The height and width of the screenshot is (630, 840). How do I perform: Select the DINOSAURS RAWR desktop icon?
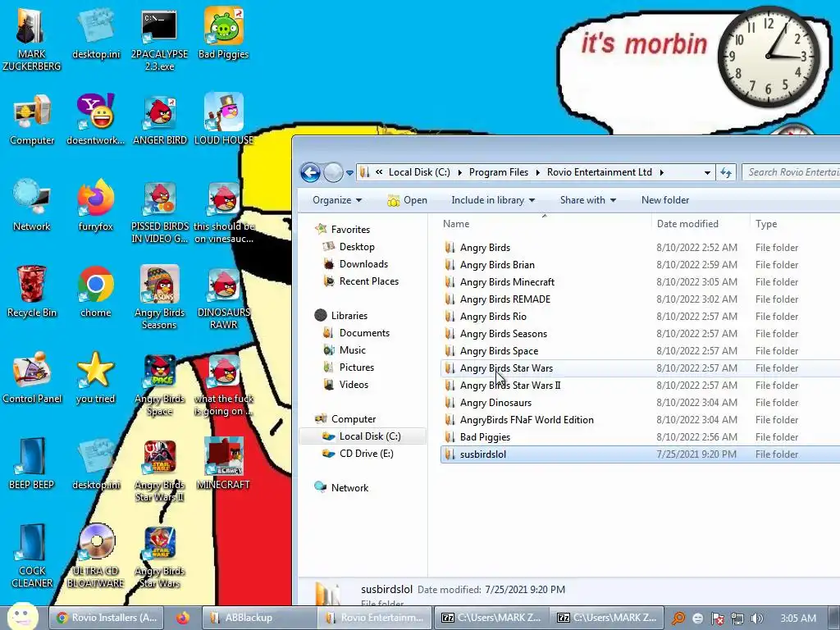click(223, 298)
